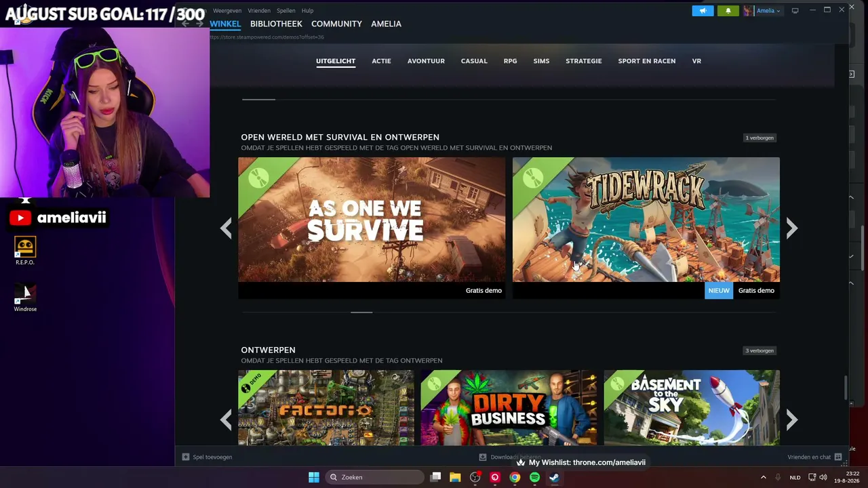Open network settings in the system tray
This screenshot has width=868, height=488.
812,477
